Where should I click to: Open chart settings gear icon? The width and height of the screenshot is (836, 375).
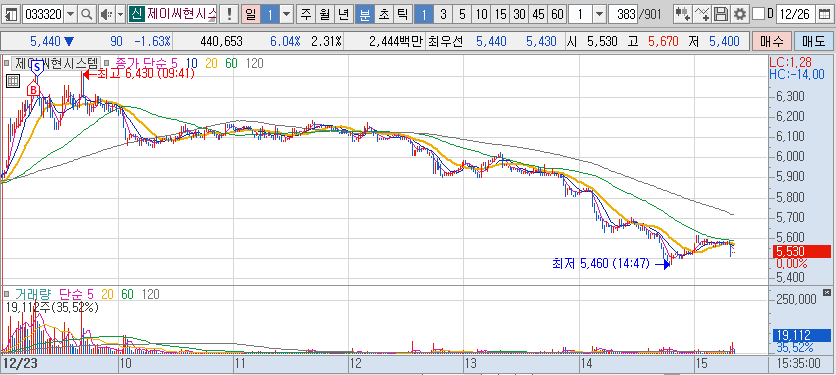click(x=739, y=14)
